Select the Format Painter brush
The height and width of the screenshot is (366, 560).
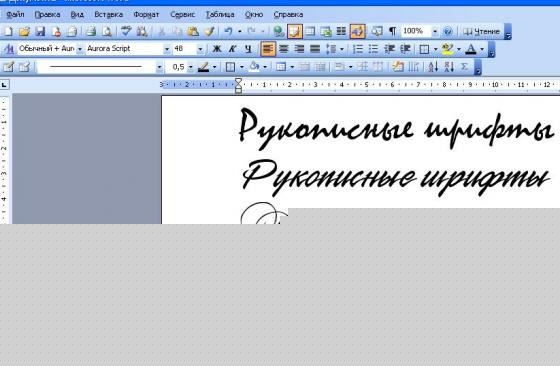tap(209, 31)
